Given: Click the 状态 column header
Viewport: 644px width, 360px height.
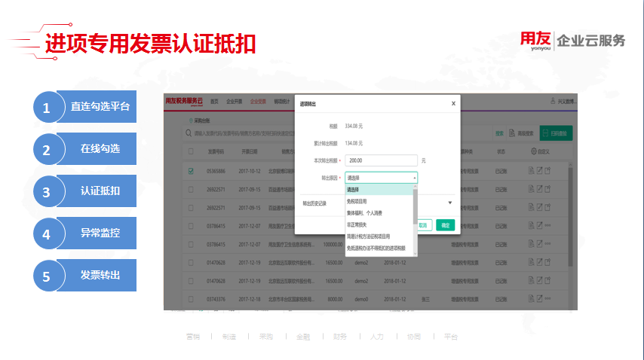Looking at the screenshot, I should coord(501,151).
